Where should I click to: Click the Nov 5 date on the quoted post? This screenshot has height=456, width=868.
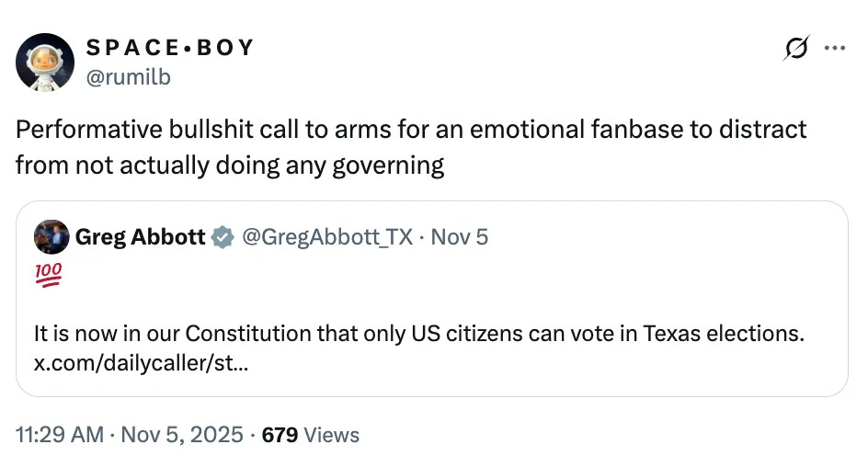tap(459, 237)
